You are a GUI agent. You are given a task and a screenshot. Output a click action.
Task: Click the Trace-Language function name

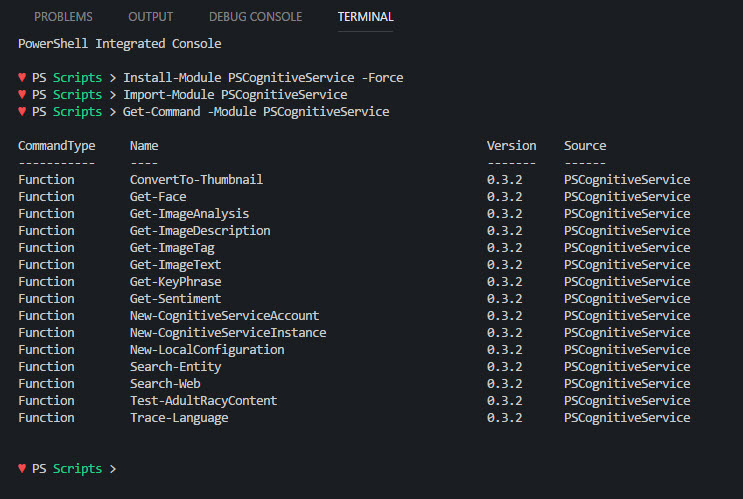coord(179,418)
